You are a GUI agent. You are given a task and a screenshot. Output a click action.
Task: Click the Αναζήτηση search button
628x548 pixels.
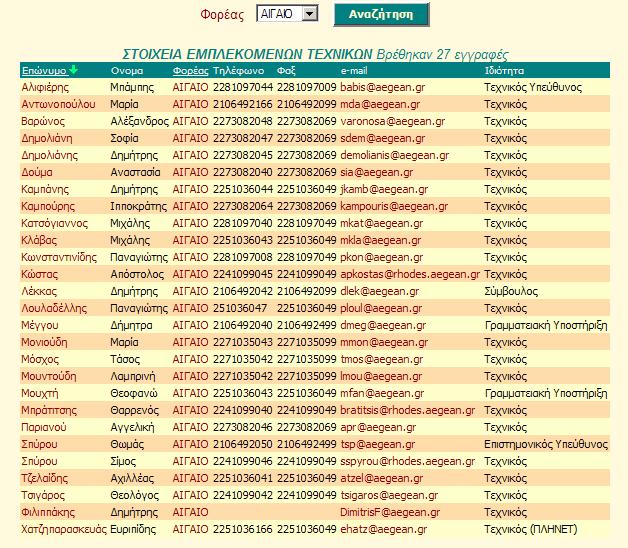(381, 14)
